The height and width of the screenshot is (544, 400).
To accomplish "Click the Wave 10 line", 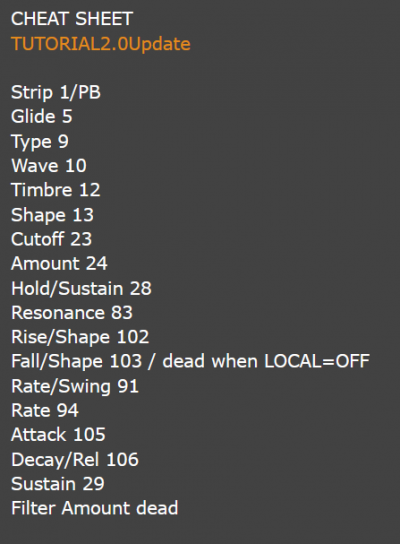I will (x=49, y=165).
